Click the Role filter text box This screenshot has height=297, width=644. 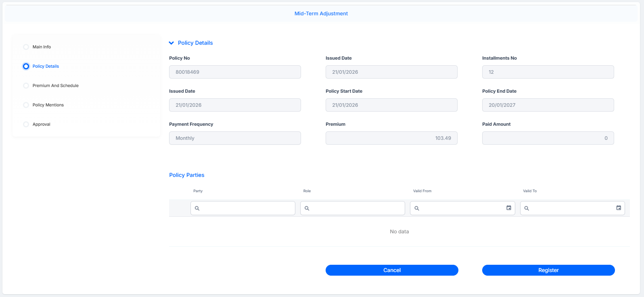353,208
